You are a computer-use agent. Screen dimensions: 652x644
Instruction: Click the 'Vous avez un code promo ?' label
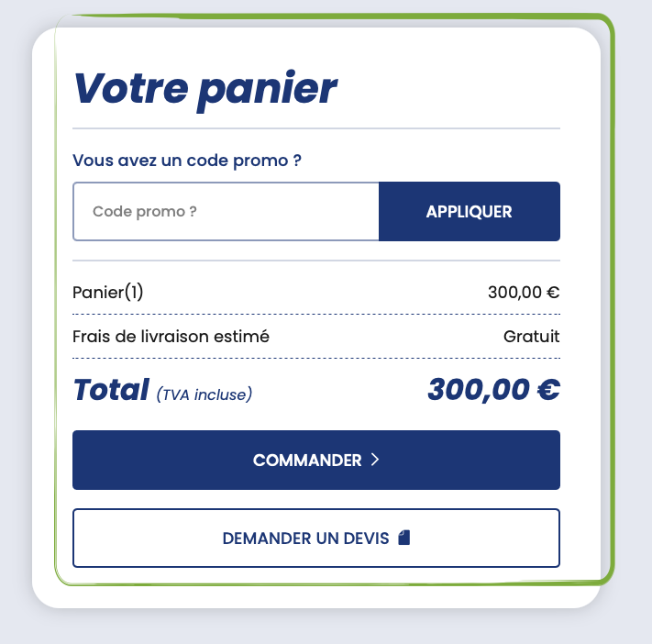point(187,161)
